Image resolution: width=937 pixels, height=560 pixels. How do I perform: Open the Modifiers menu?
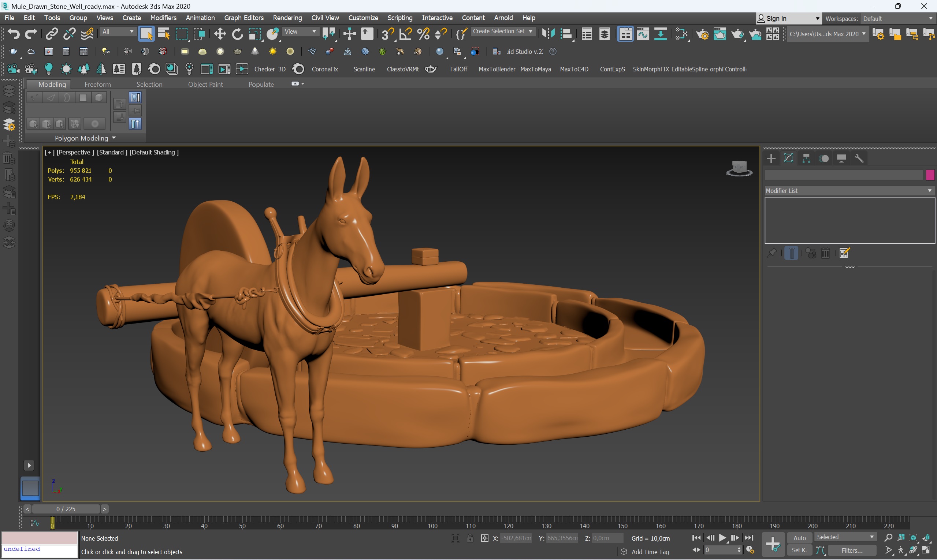point(163,18)
